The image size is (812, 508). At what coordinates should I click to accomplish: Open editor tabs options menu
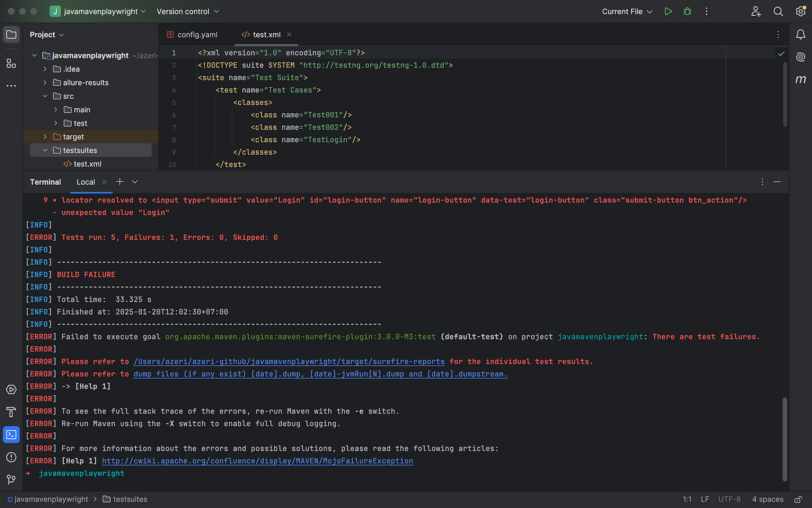pyautogui.click(x=778, y=34)
